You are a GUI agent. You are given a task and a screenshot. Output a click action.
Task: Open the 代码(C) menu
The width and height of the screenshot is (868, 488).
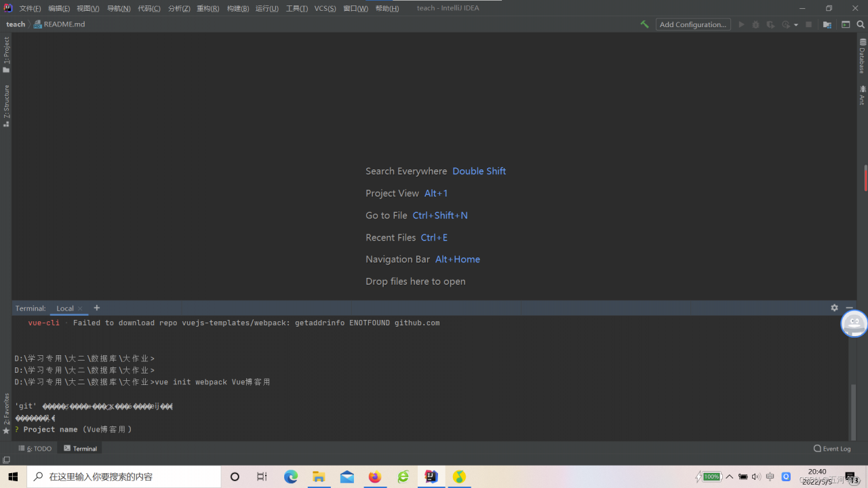pyautogui.click(x=149, y=8)
